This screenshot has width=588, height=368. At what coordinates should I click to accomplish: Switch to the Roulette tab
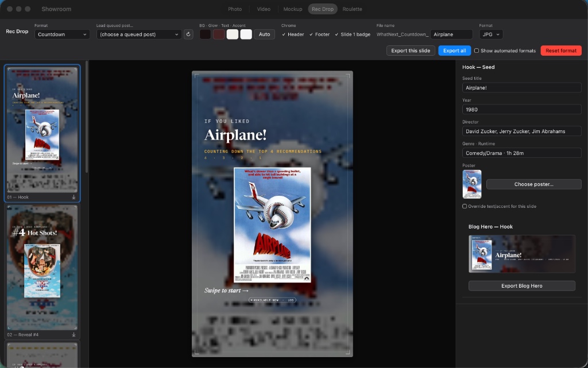point(352,9)
